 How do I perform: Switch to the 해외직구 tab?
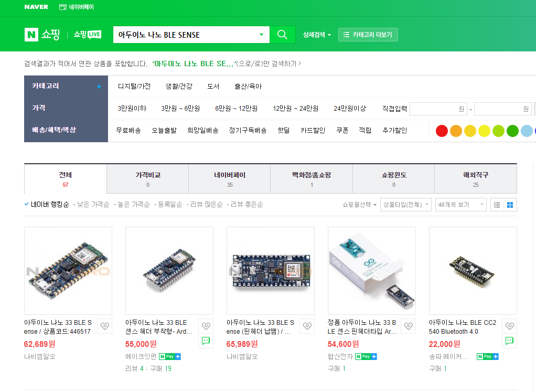coord(476,179)
